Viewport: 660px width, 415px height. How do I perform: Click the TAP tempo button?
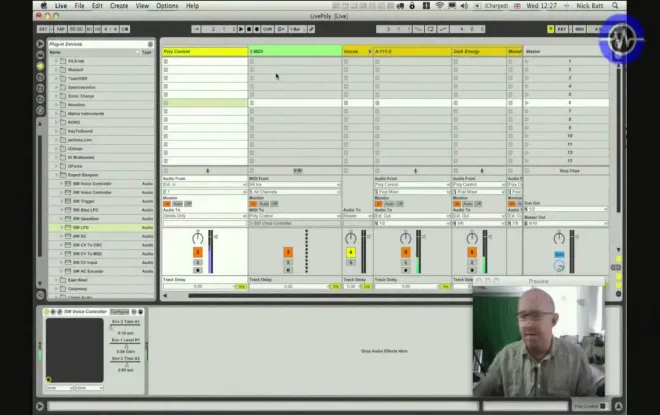(61, 29)
